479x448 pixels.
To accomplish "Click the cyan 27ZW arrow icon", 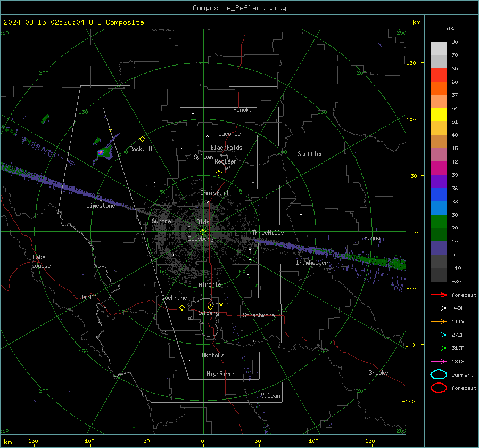I will point(439,335).
